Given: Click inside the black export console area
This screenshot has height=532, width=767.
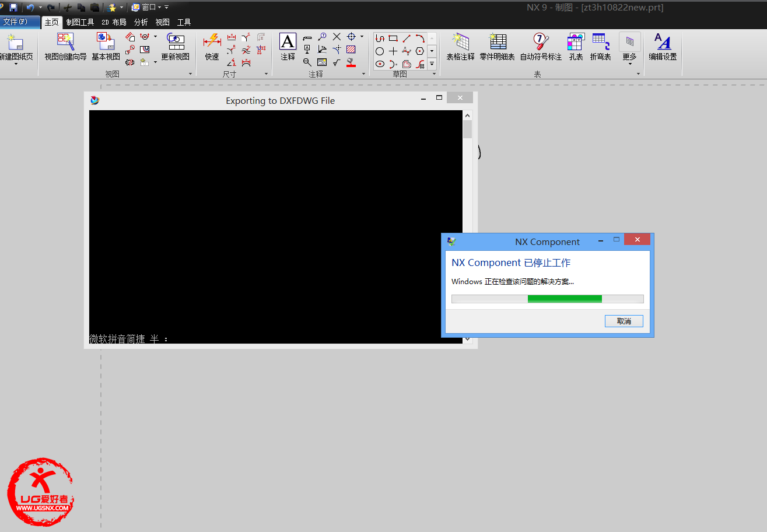Looking at the screenshot, I should point(275,226).
